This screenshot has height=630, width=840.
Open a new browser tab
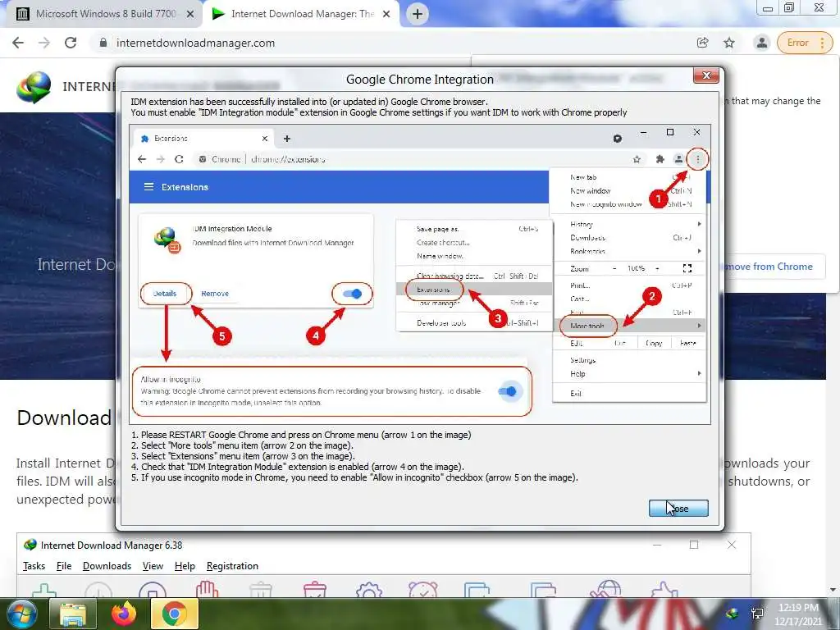[x=418, y=15]
